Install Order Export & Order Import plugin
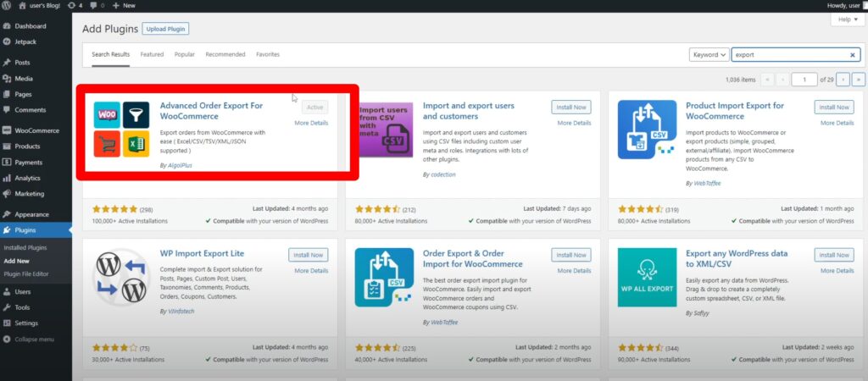 coord(571,255)
